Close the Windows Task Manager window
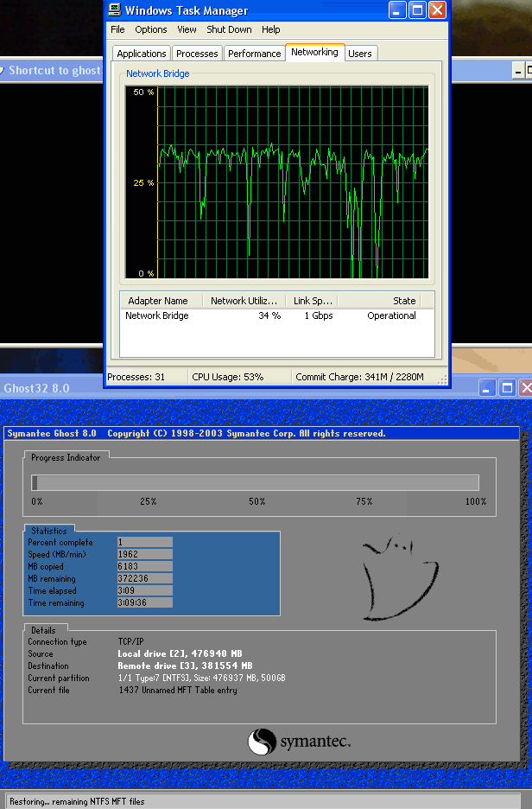 pos(437,10)
